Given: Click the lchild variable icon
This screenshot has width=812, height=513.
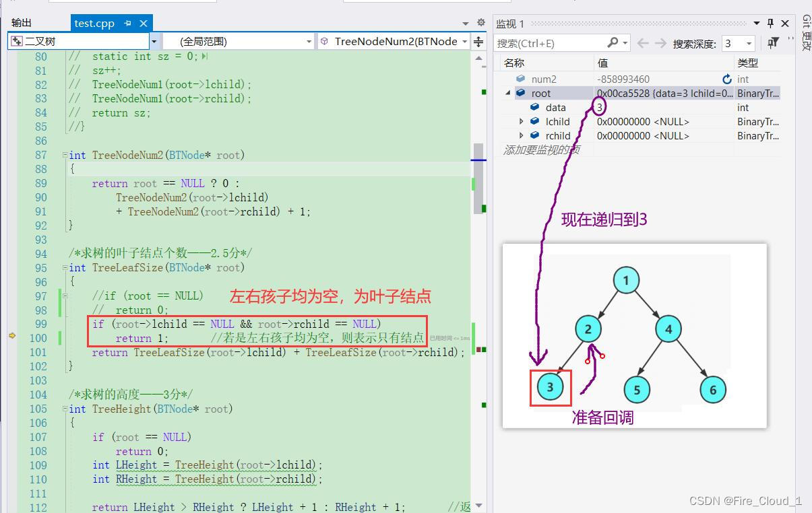Looking at the screenshot, I should (535, 122).
